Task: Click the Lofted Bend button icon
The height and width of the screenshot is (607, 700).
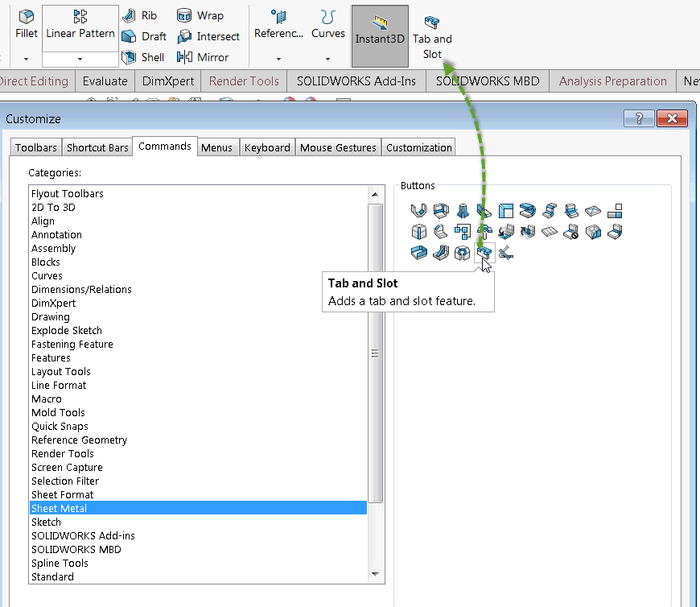Action: 463,210
